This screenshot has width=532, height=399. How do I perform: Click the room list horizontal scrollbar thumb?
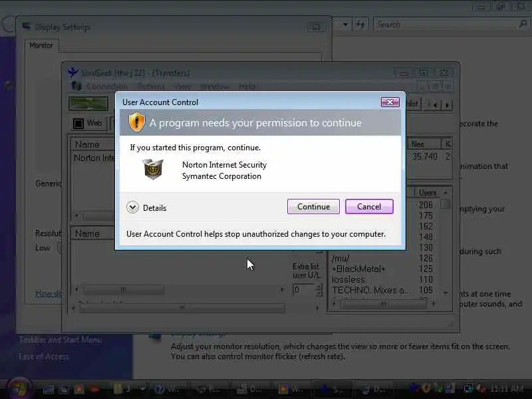[384, 304]
